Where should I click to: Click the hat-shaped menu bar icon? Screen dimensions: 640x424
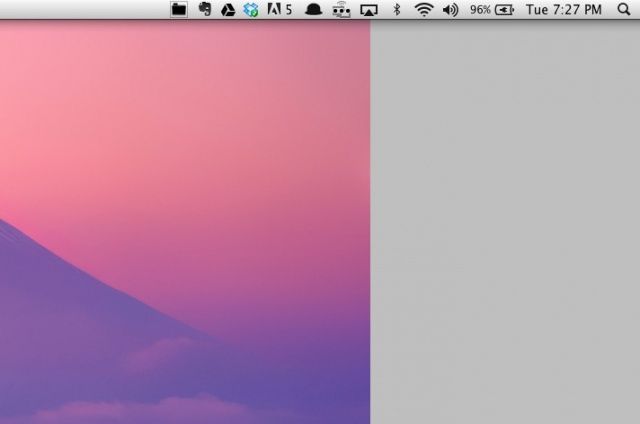313,10
